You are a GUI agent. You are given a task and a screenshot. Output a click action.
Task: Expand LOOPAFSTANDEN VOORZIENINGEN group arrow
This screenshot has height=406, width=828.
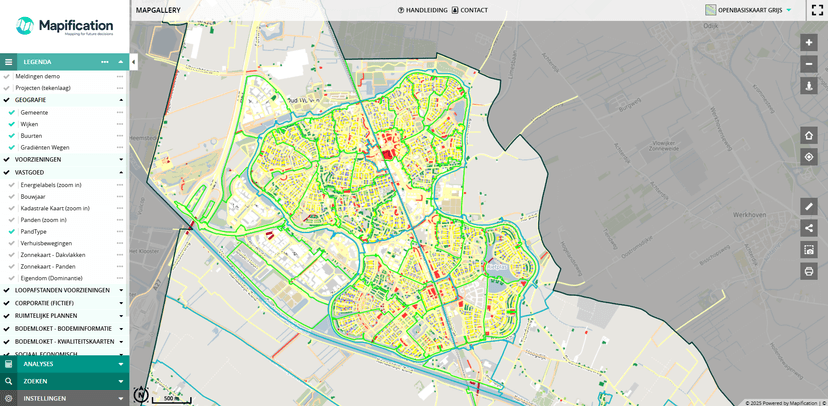click(x=121, y=290)
